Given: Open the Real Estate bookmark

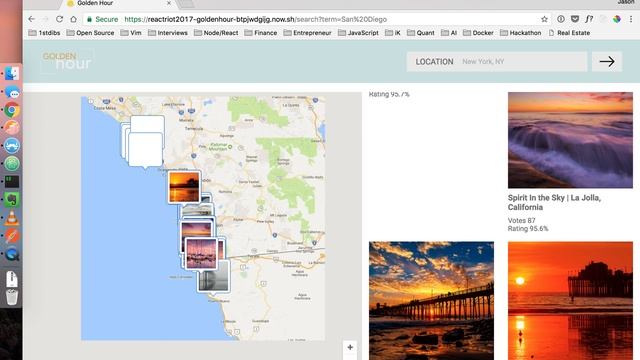Looking at the screenshot, I should [569, 33].
